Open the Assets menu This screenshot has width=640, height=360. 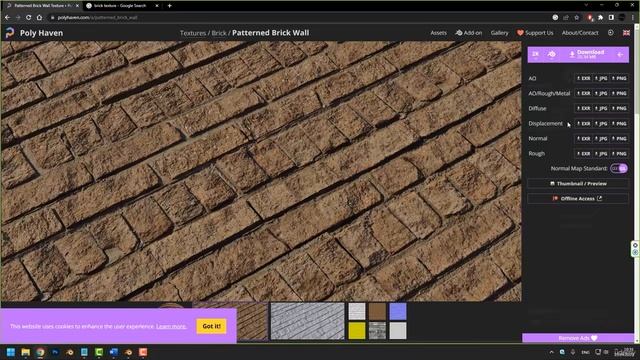438,33
